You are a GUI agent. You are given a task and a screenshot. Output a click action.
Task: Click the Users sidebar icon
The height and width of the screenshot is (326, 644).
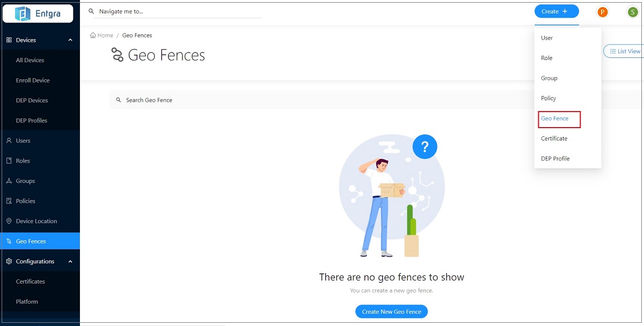pyautogui.click(x=9, y=140)
